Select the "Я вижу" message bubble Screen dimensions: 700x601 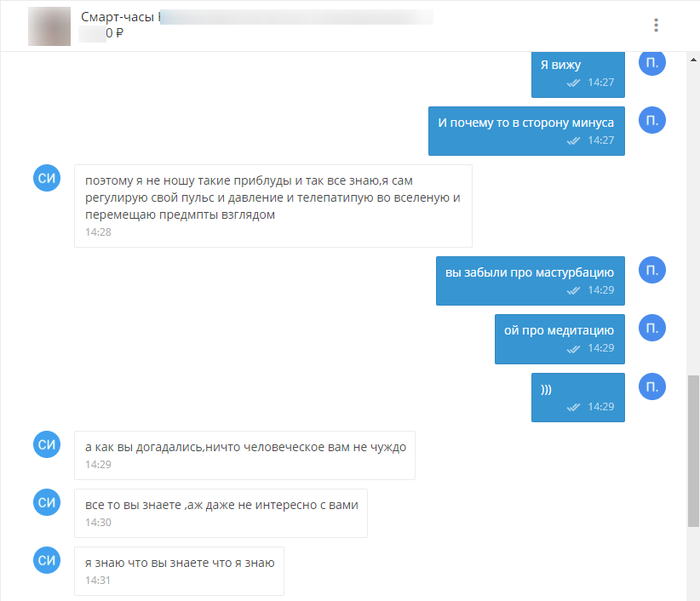(x=578, y=74)
